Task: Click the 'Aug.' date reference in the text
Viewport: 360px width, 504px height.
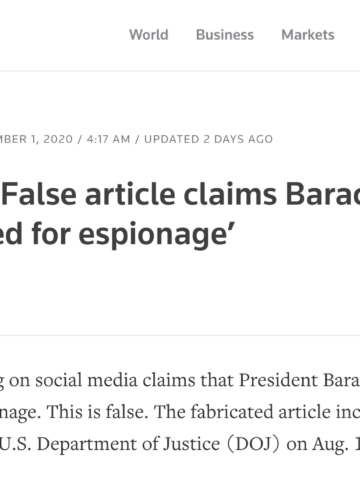Action: [x=330, y=445]
